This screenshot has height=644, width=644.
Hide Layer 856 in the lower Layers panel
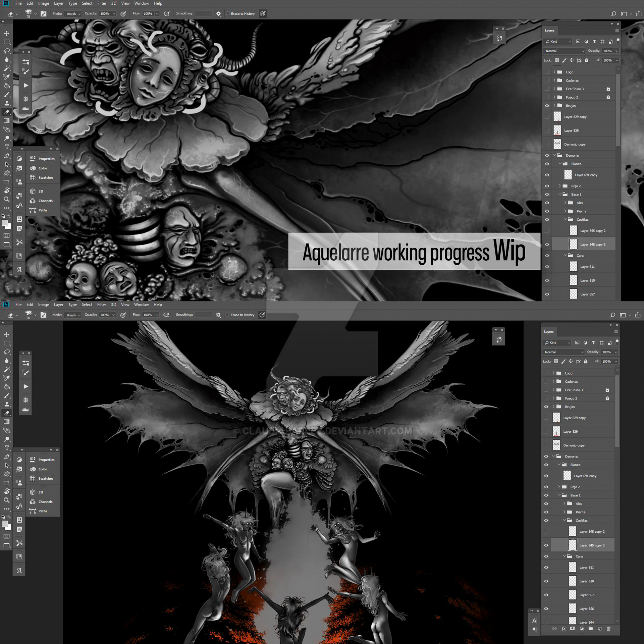pyautogui.click(x=546, y=609)
